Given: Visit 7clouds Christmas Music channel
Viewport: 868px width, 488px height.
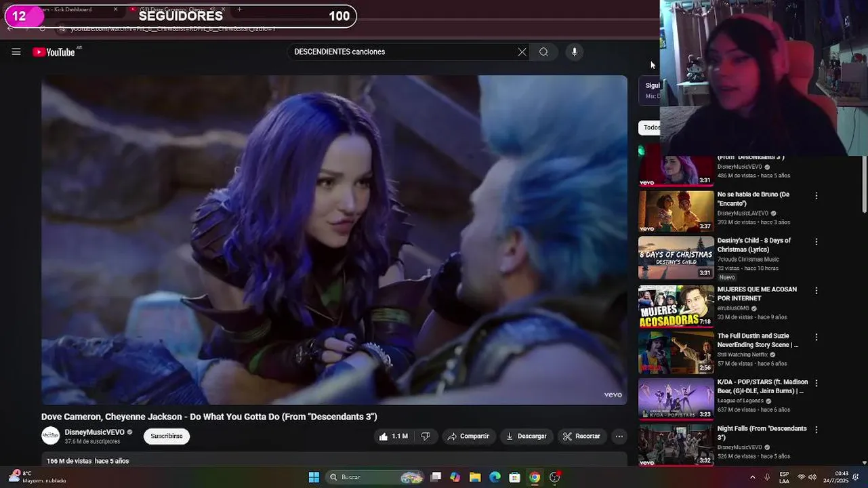Looking at the screenshot, I should [748, 260].
